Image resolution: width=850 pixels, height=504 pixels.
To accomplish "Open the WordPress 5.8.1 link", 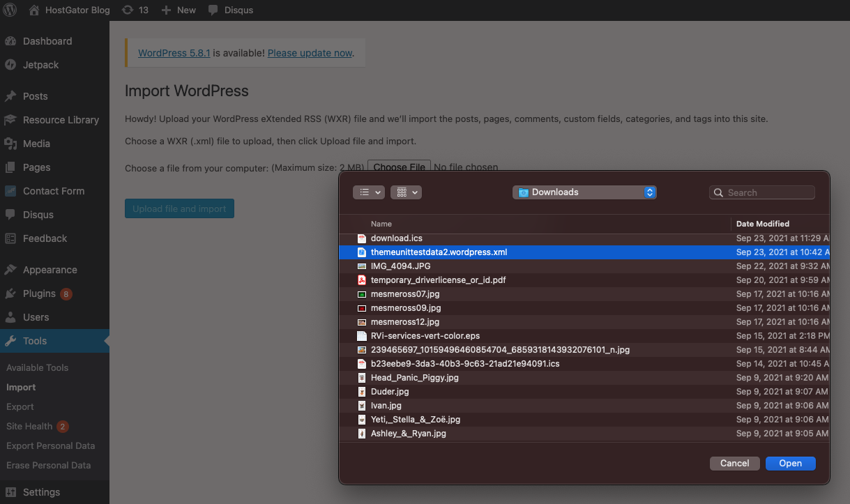I will pyautogui.click(x=174, y=53).
